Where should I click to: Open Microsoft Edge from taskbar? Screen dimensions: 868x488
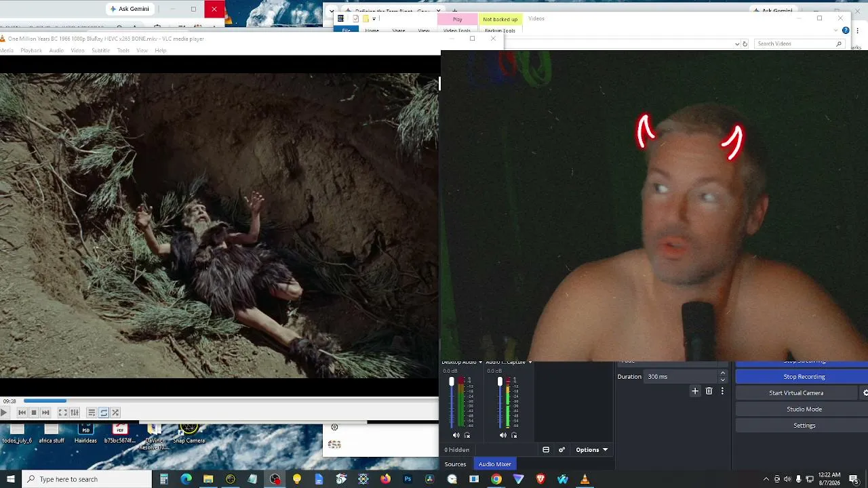point(186,479)
